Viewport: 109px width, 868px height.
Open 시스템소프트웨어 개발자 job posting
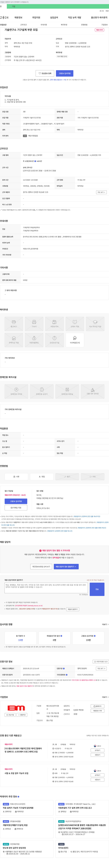pyautogui.click(x=23, y=750)
